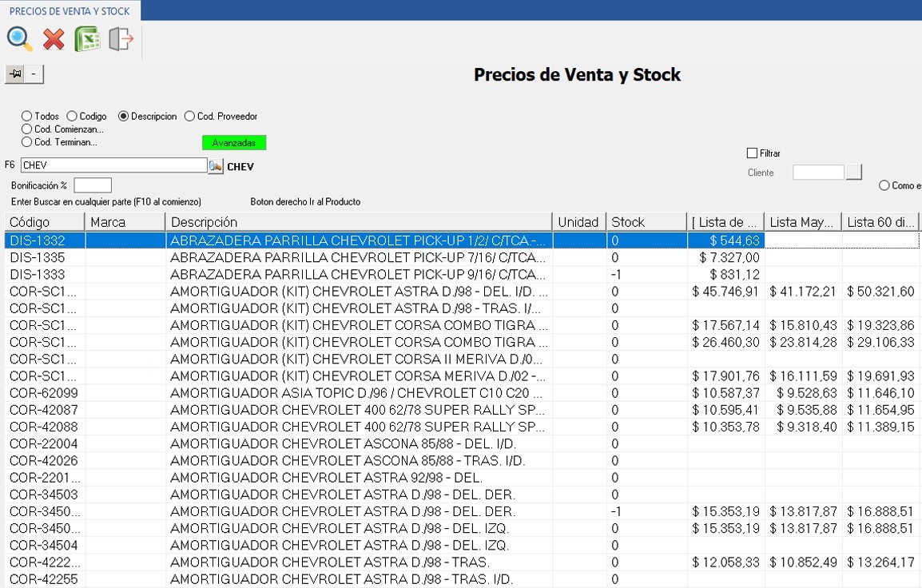
Task: Select row COR-42026
Action: click(462, 461)
